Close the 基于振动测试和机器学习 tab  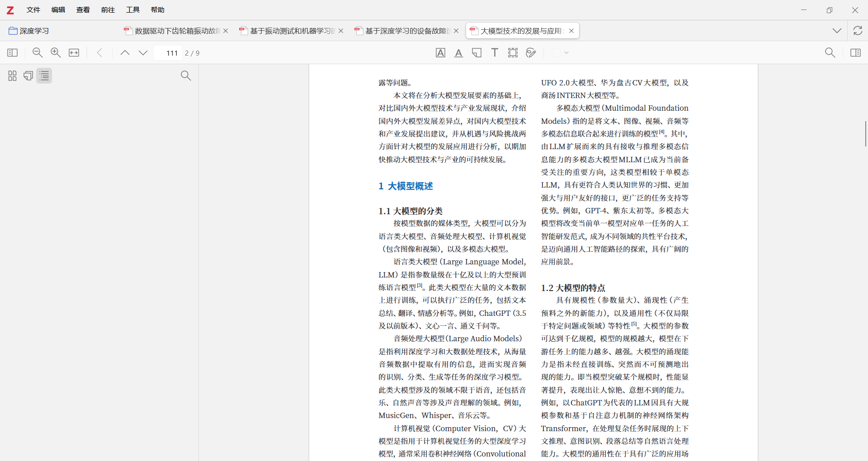[x=341, y=31]
